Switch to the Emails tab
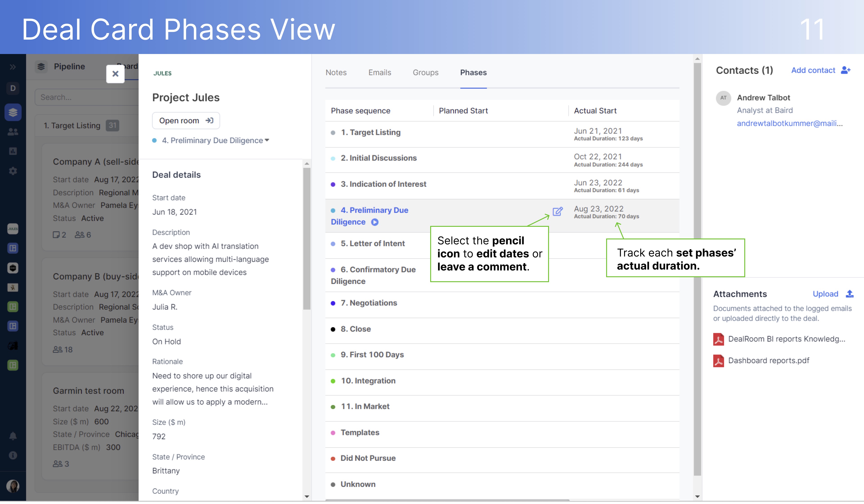 coord(380,72)
